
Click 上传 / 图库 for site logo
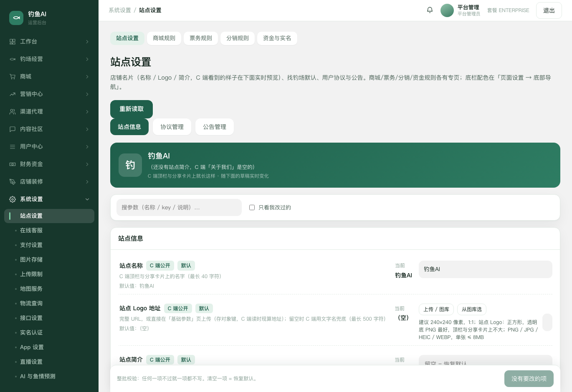point(436,309)
